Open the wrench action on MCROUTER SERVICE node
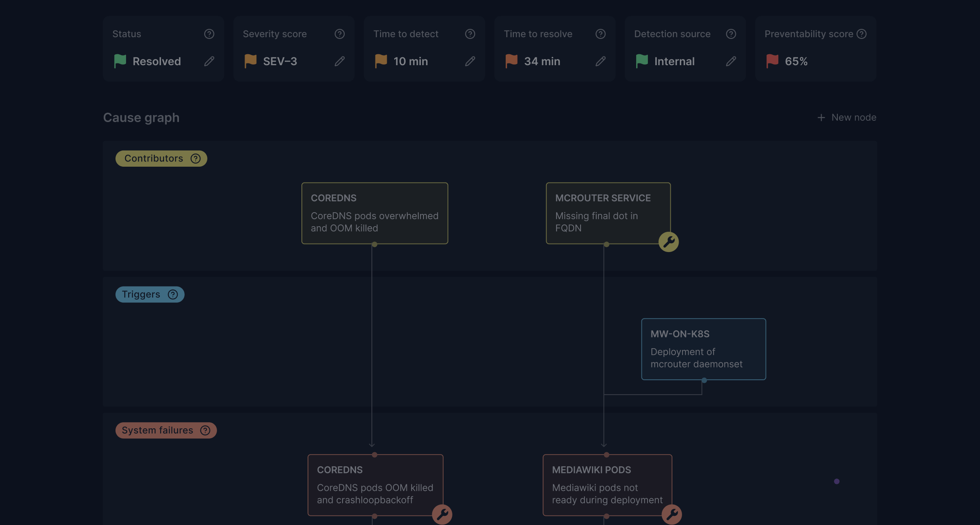This screenshot has width=980, height=525. coord(668,241)
